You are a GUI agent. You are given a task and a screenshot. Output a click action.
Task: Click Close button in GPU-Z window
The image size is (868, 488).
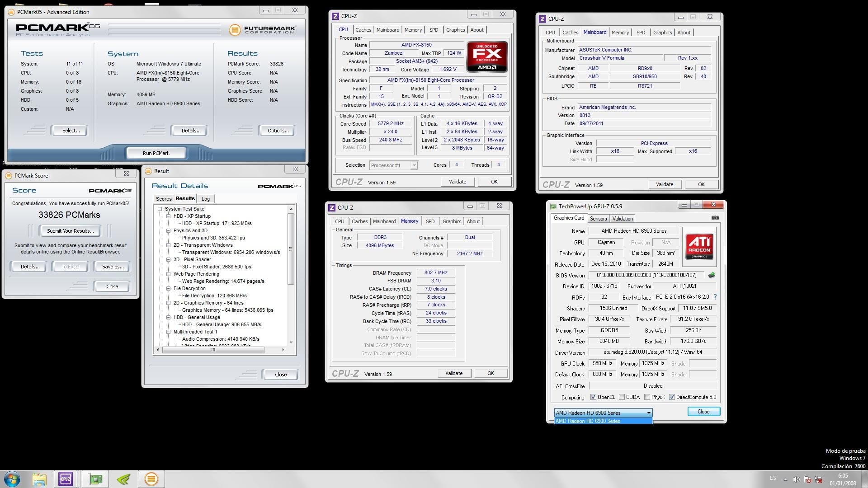pos(703,412)
